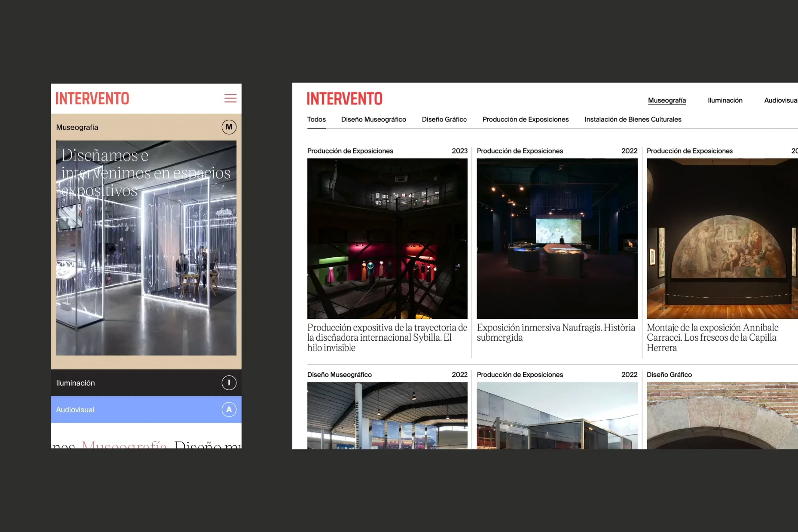The height and width of the screenshot is (532, 798).
Task: Click the circled A Audiovisual icon
Action: pyautogui.click(x=229, y=410)
